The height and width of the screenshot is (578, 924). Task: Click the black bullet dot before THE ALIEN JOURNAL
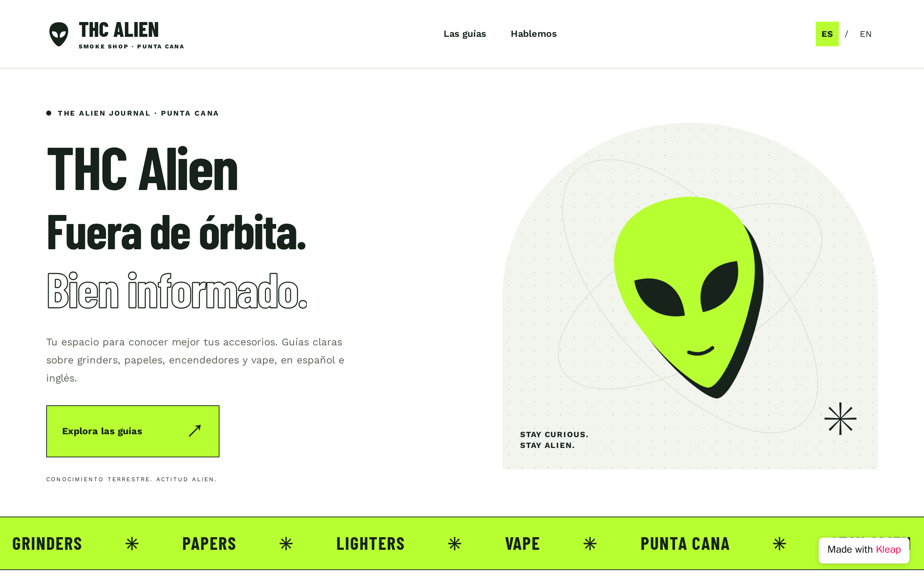tap(49, 113)
